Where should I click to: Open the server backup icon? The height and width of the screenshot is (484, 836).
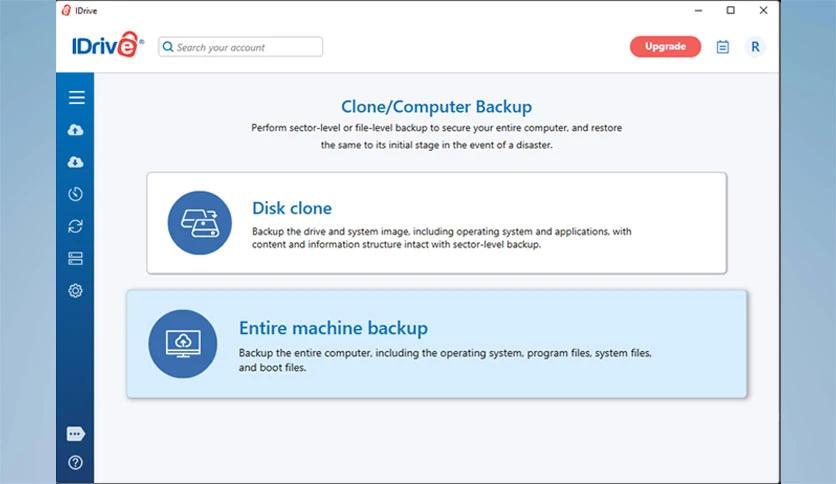click(75, 259)
